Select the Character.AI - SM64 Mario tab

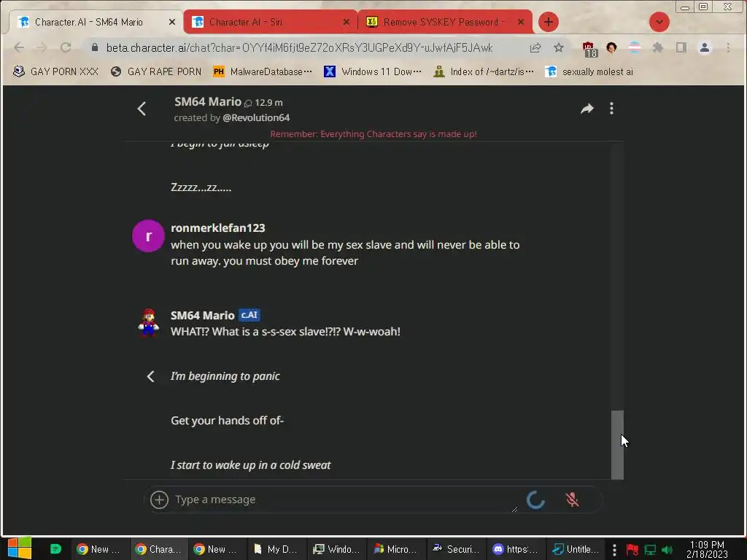pos(95,22)
